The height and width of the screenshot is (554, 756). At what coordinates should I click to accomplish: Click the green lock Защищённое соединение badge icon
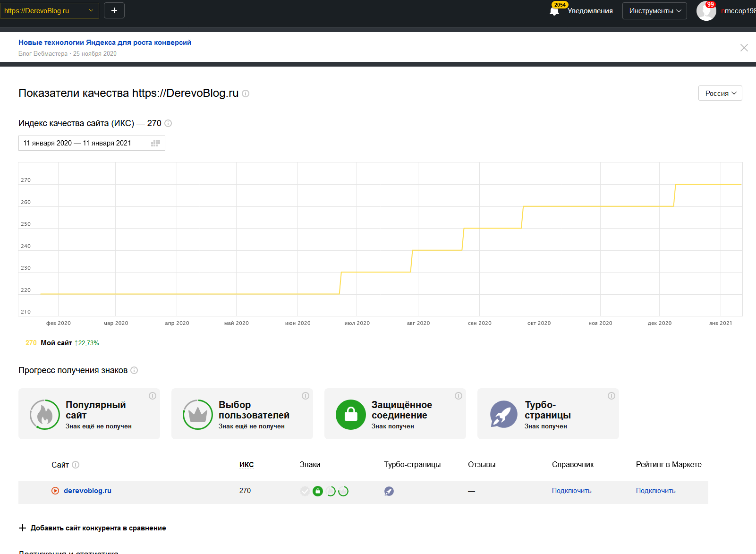[x=350, y=415]
